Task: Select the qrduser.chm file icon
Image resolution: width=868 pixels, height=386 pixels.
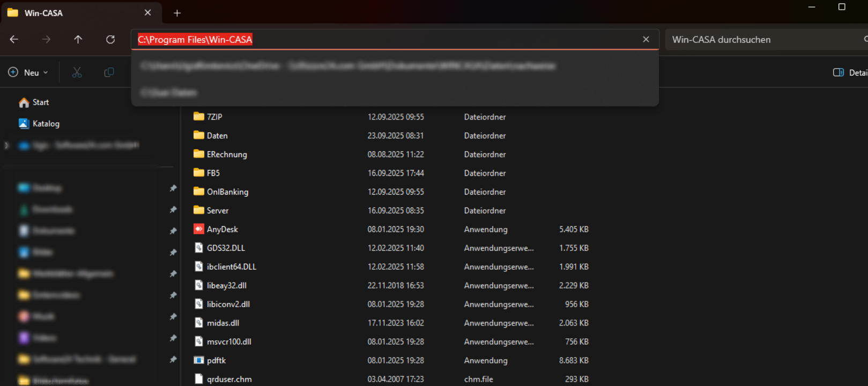Action: (x=199, y=379)
